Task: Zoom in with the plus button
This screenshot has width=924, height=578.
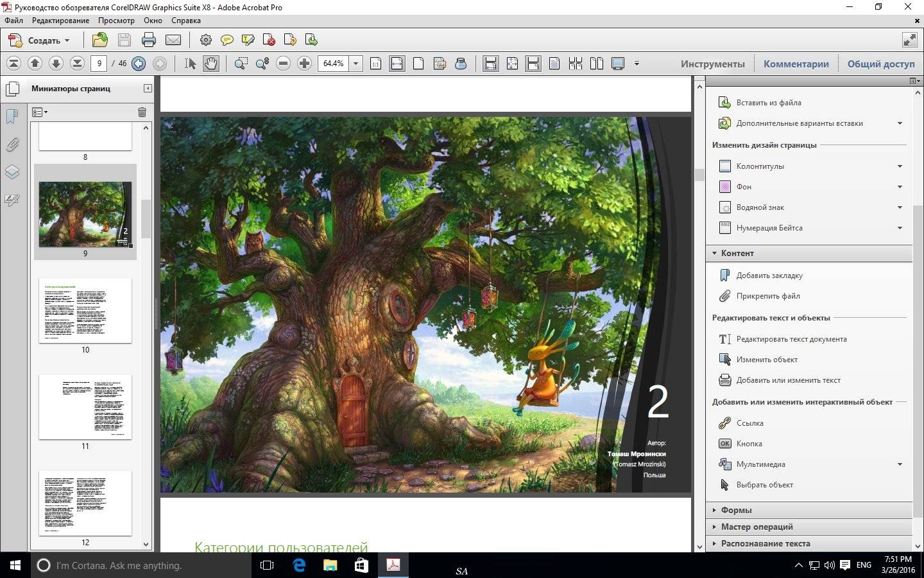Action: (305, 63)
